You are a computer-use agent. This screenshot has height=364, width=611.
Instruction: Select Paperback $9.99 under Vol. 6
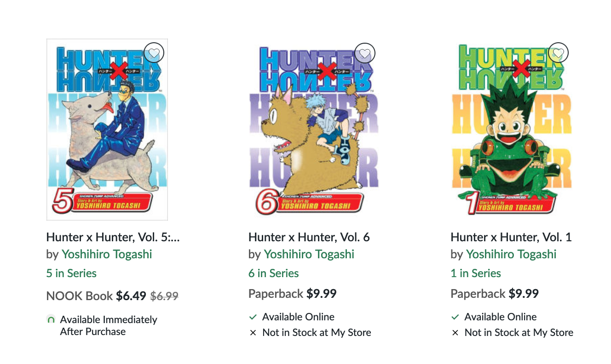pos(293,294)
